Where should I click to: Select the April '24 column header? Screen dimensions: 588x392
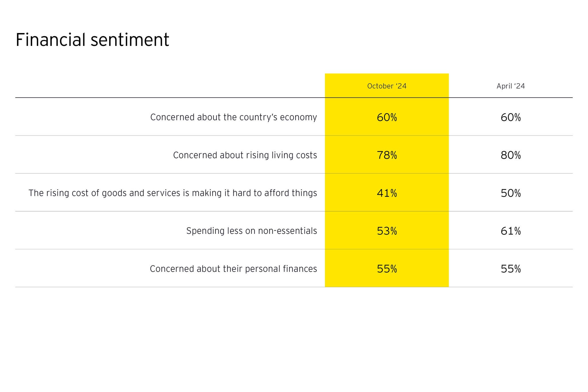tap(510, 86)
